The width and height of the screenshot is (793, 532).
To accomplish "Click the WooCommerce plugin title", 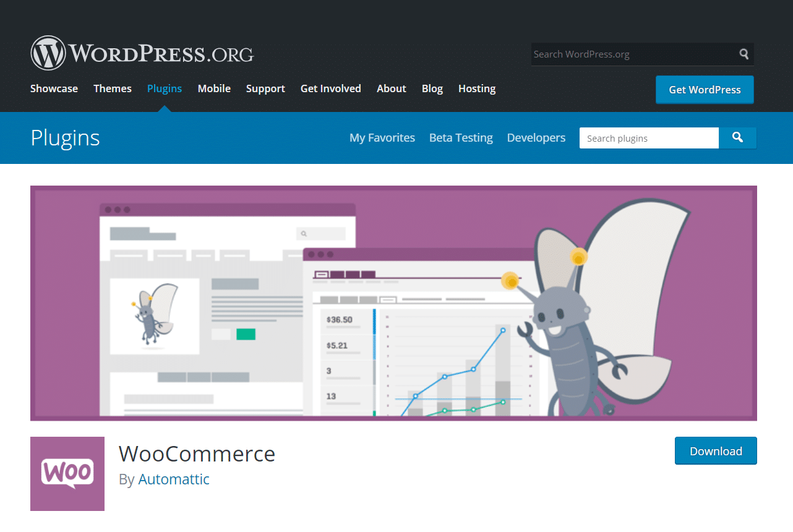I will coord(197,453).
